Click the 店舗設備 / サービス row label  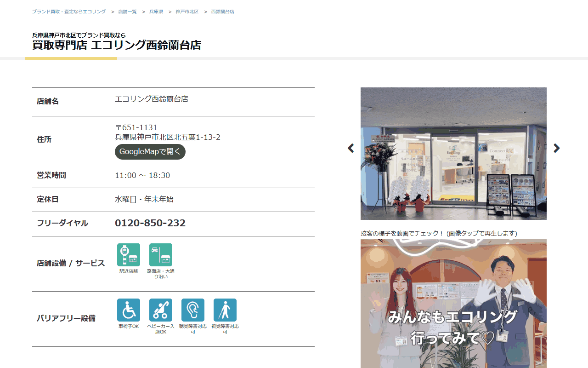tap(71, 263)
